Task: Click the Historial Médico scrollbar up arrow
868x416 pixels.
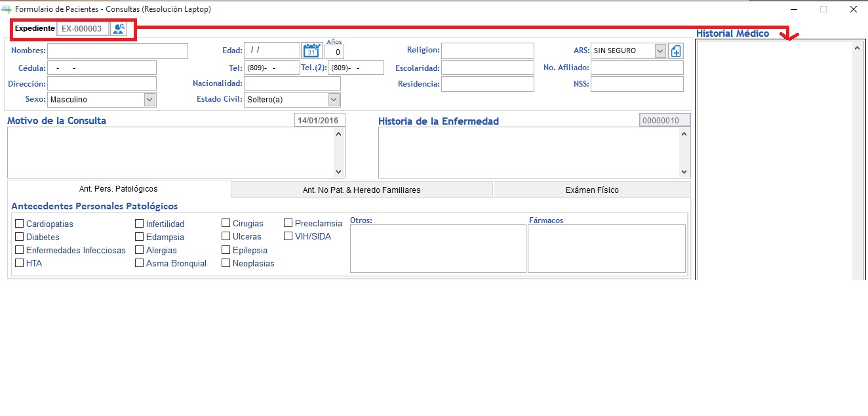Action: pyautogui.click(x=858, y=48)
